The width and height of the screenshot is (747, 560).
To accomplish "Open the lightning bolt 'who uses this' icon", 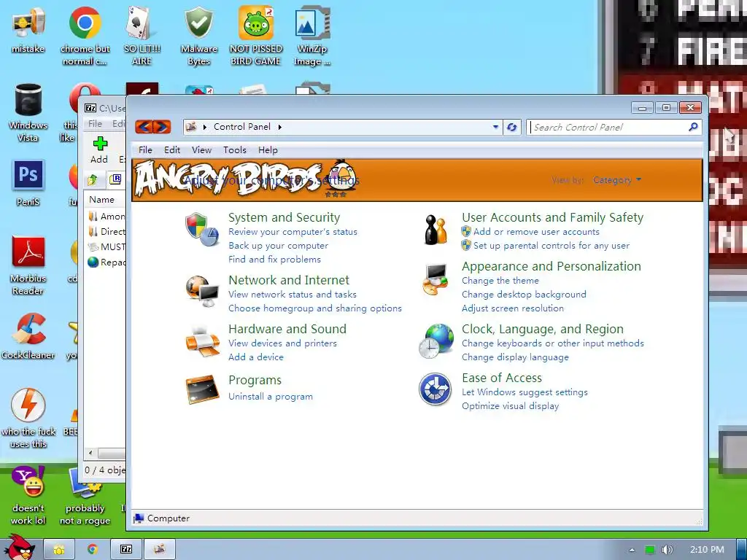I will (x=28, y=405).
